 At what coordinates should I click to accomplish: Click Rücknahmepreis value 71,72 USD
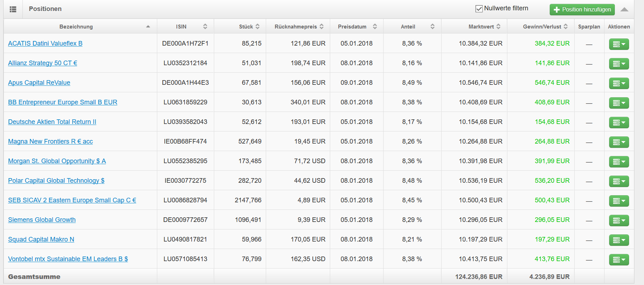[310, 161]
